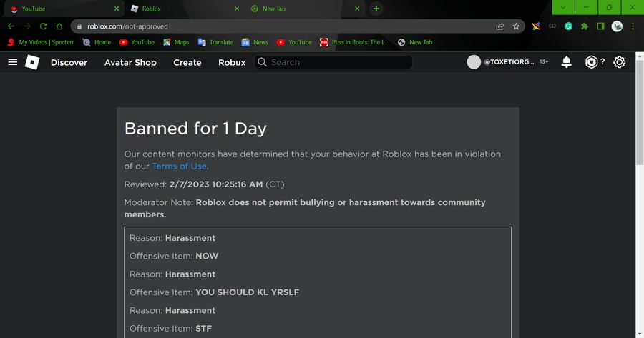Open the Chrome profile avatar
Image resolution: width=644 pixels, height=338 pixels.
(x=617, y=26)
